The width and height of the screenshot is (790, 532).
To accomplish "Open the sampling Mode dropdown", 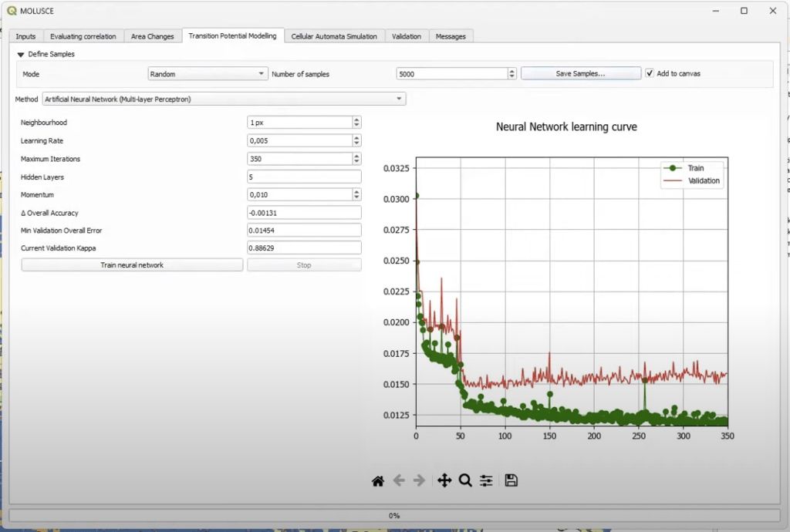I will click(208, 74).
